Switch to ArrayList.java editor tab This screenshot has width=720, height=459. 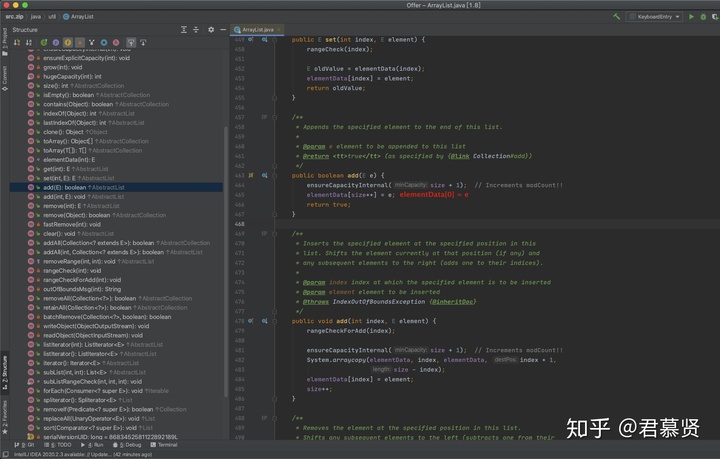[x=257, y=29]
